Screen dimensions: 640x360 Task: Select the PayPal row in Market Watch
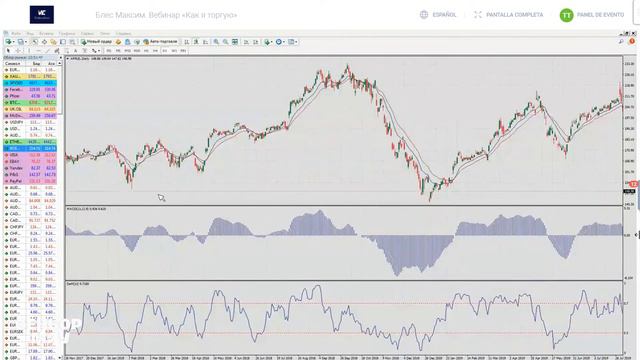[31, 181]
